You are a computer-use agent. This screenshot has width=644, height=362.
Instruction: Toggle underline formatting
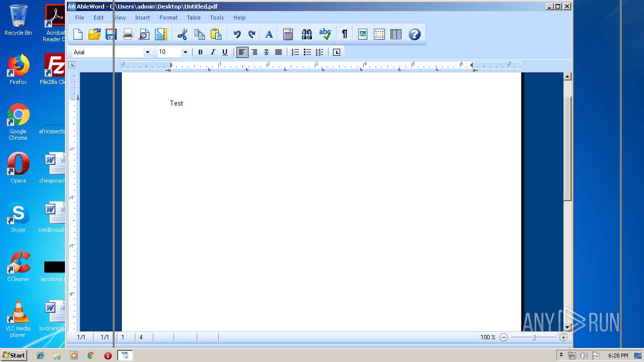coord(224,52)
